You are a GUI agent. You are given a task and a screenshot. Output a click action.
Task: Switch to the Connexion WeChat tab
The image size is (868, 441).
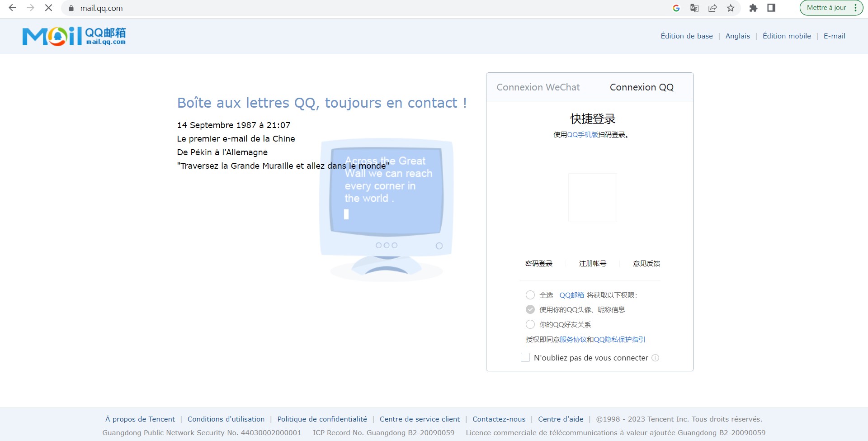coord(538,87)
